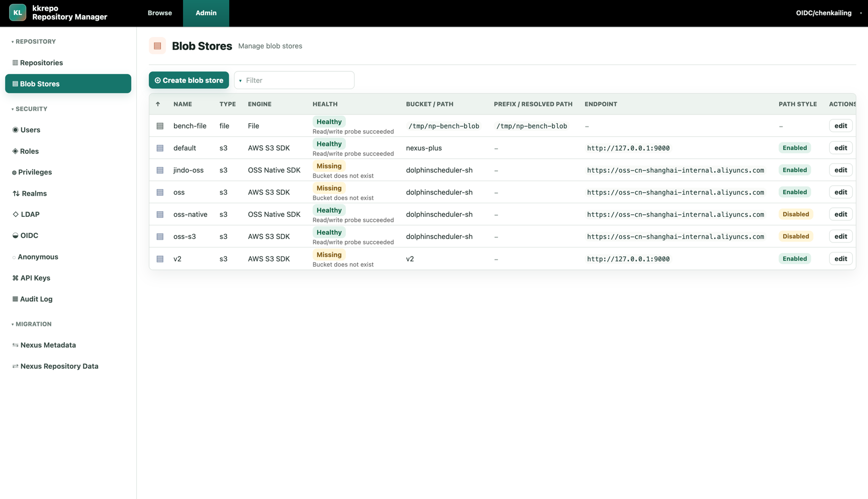Click the Blob Stores page header icon
Image resolution: width=868 pixels, height=499 pixels.
point(157,46)
